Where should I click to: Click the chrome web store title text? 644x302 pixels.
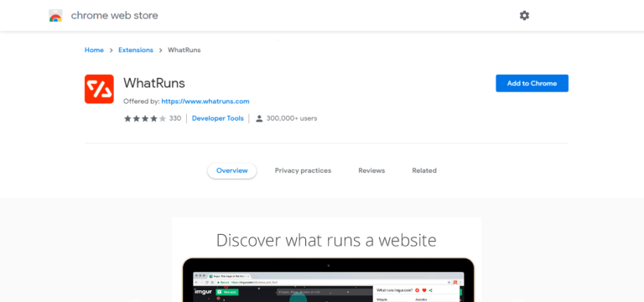coord(115,16)
